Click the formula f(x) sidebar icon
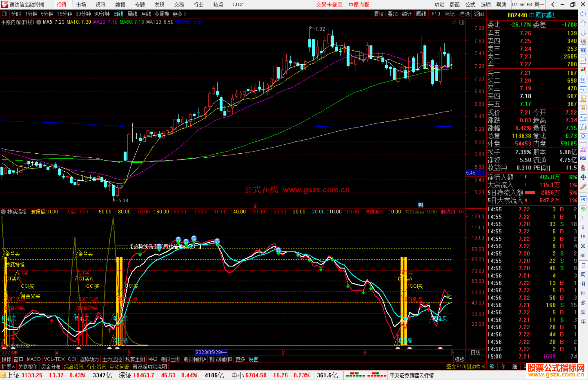588x380 pixels. tap(583, 127)
